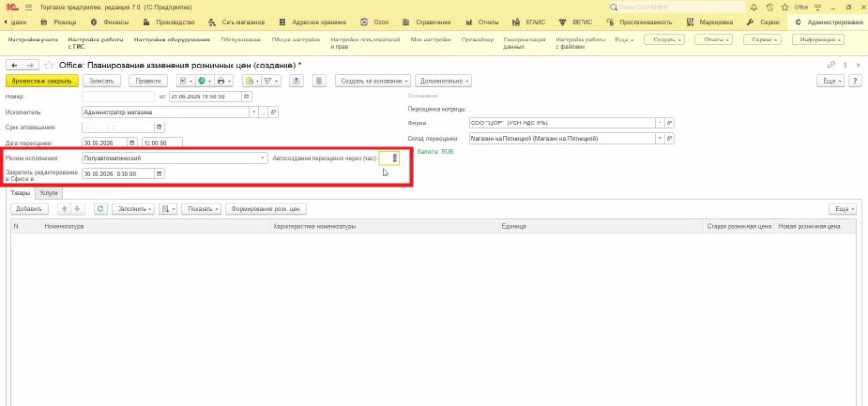The width and height of the screenshot is (868, 406).
Task: Open Производство section
Action: coord(169,23)
